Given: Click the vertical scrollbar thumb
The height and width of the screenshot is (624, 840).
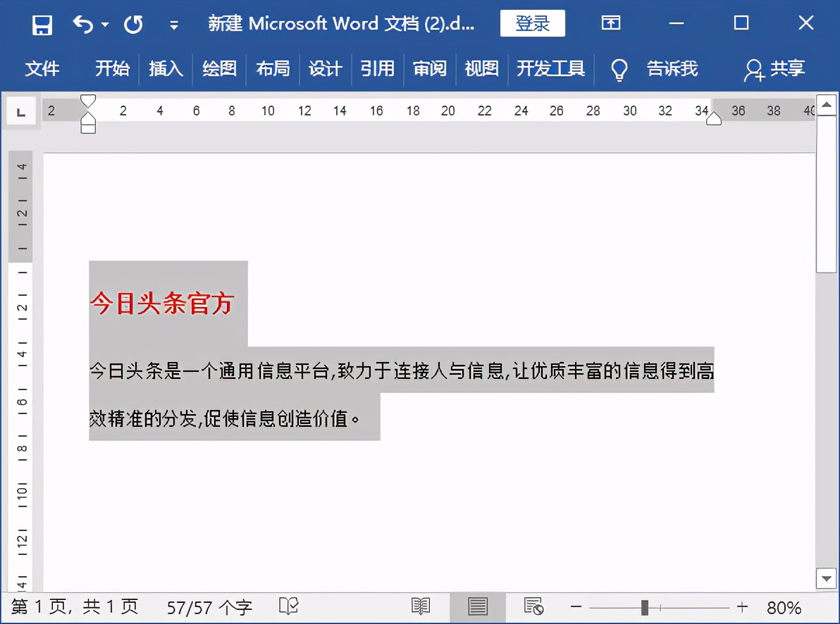Looking at the screenshot, I should tap(827, 194).
